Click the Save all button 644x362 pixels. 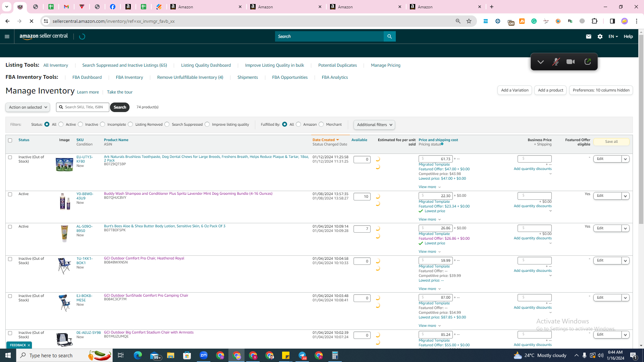point(611,142)
